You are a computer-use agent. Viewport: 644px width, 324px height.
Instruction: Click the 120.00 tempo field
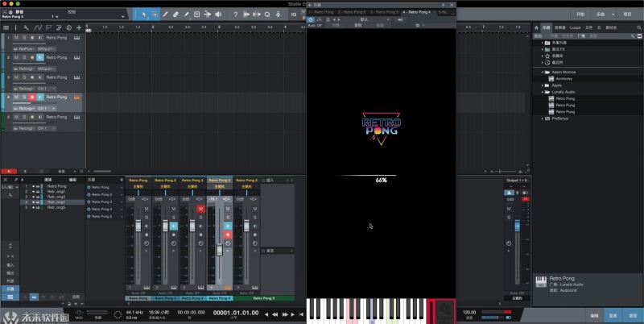coord(469,313)
